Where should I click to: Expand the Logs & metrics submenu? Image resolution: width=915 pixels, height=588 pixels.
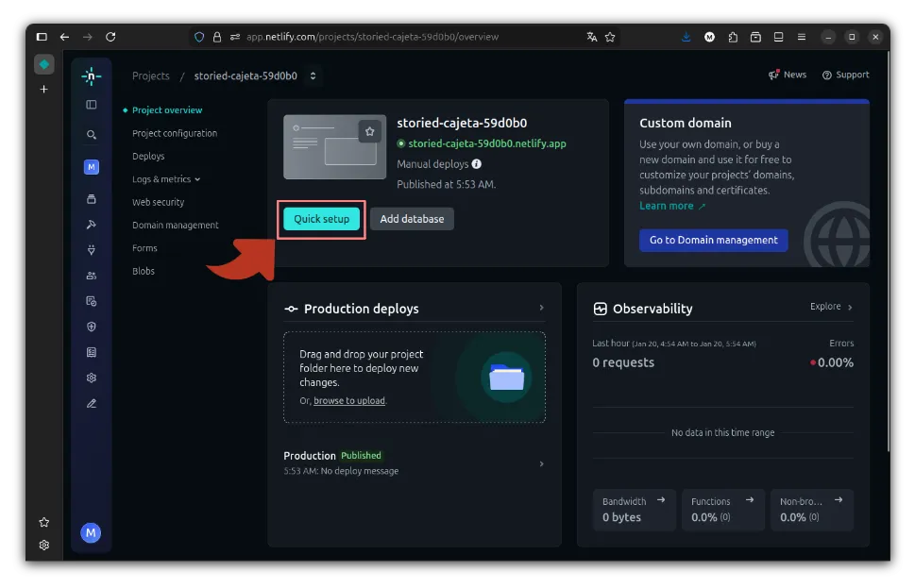point(166,179)
